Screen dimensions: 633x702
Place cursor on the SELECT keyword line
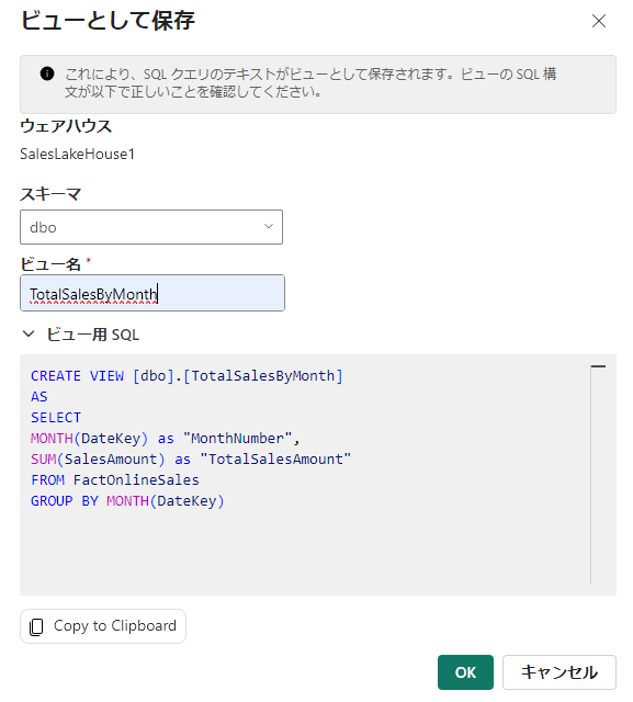56,417
